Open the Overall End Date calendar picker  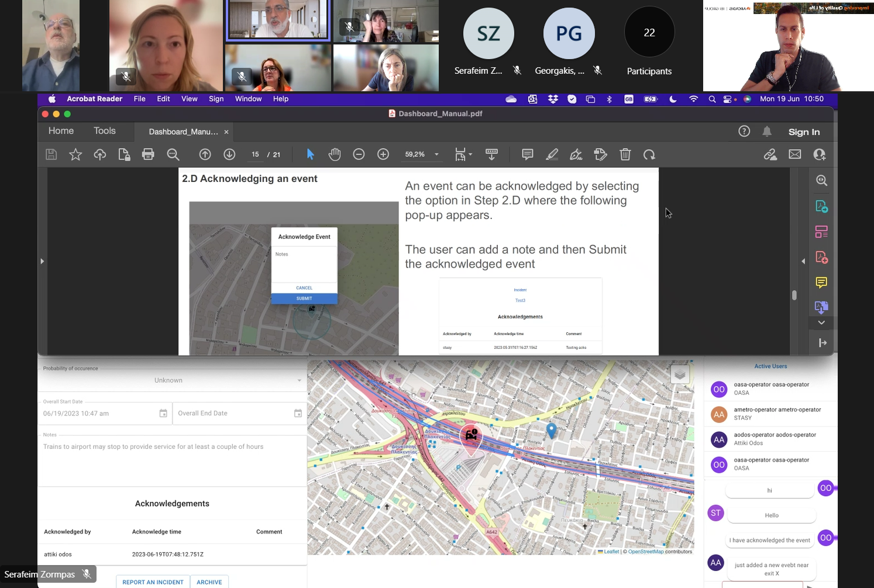point(298,414)
